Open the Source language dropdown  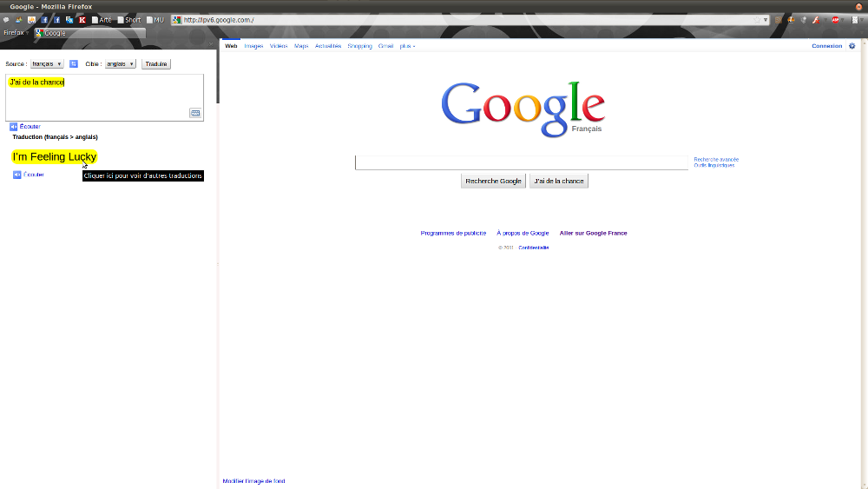pos(47,63)
